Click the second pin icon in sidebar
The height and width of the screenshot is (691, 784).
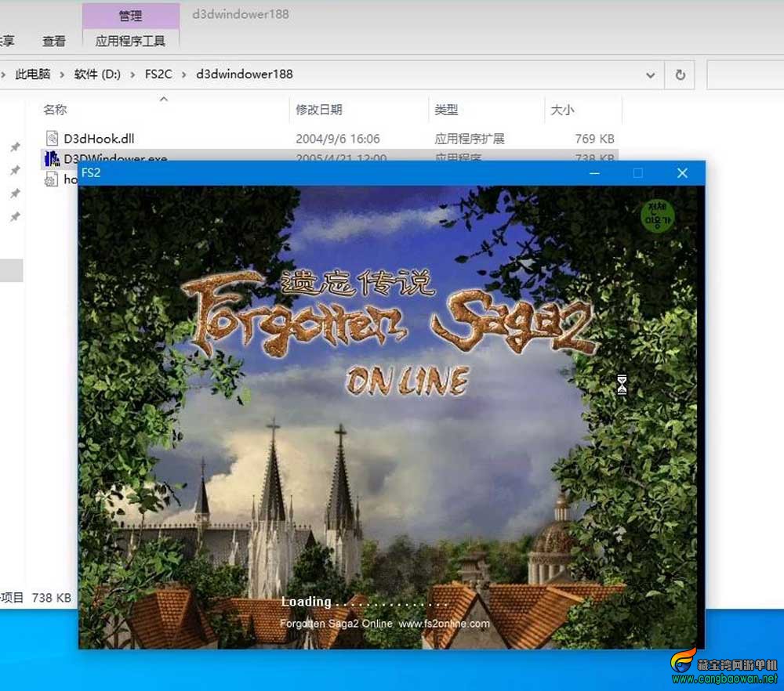click(15, 170)
